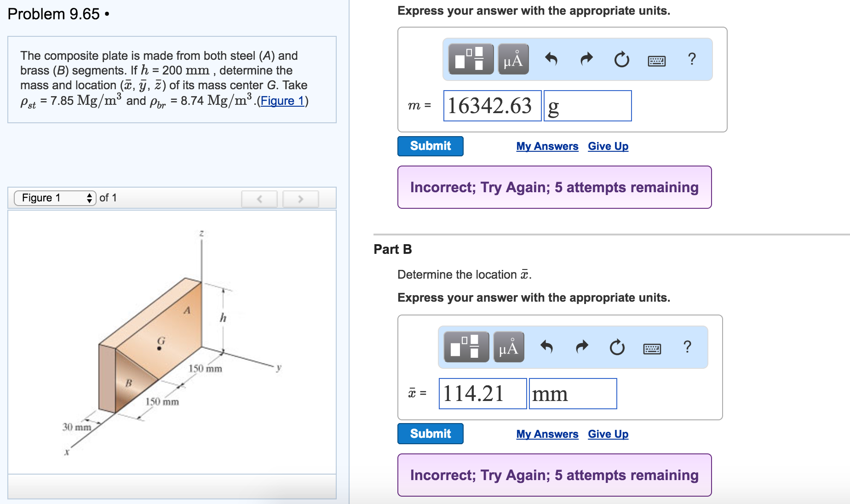Image resolution: width=850 pixels, height=504 pixels.
Task: Select the μÅ units icon in Part A editor
Action: (x=513, y=59)
